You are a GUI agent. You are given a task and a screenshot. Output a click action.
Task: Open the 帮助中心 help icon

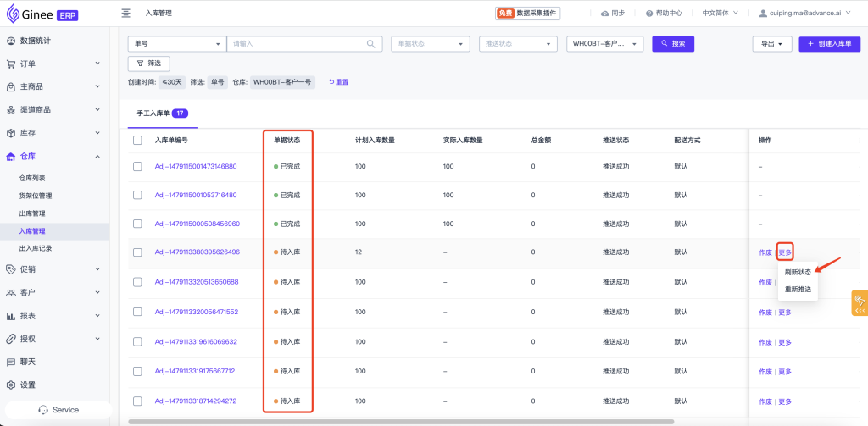[x=649, y=14]
